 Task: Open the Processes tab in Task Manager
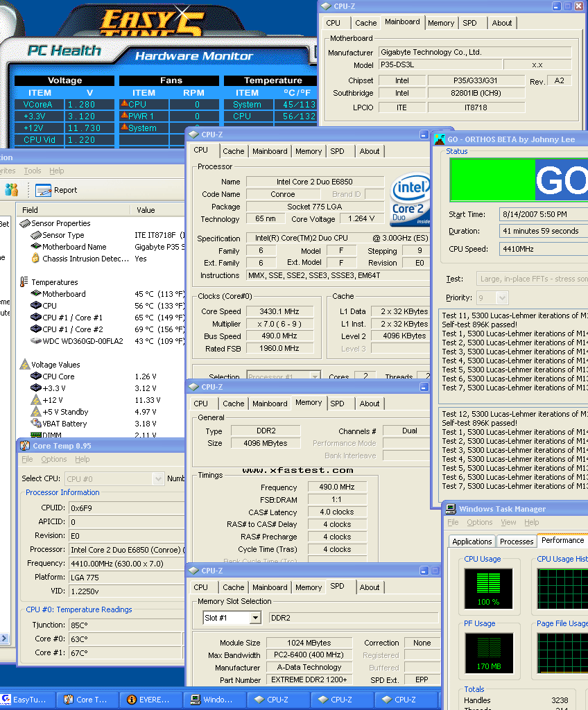[517, 542]
